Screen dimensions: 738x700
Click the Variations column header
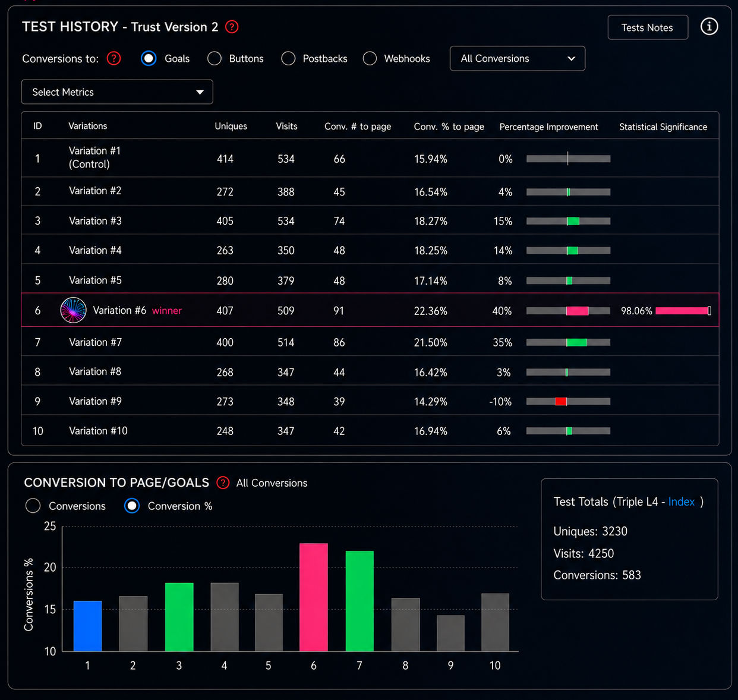[x=88, y=126]
